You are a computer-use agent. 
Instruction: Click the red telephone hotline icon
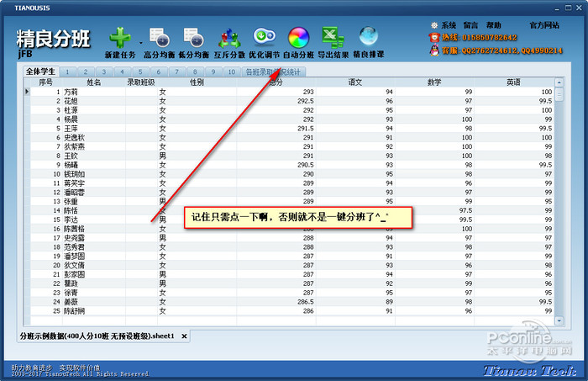(434, 37)
